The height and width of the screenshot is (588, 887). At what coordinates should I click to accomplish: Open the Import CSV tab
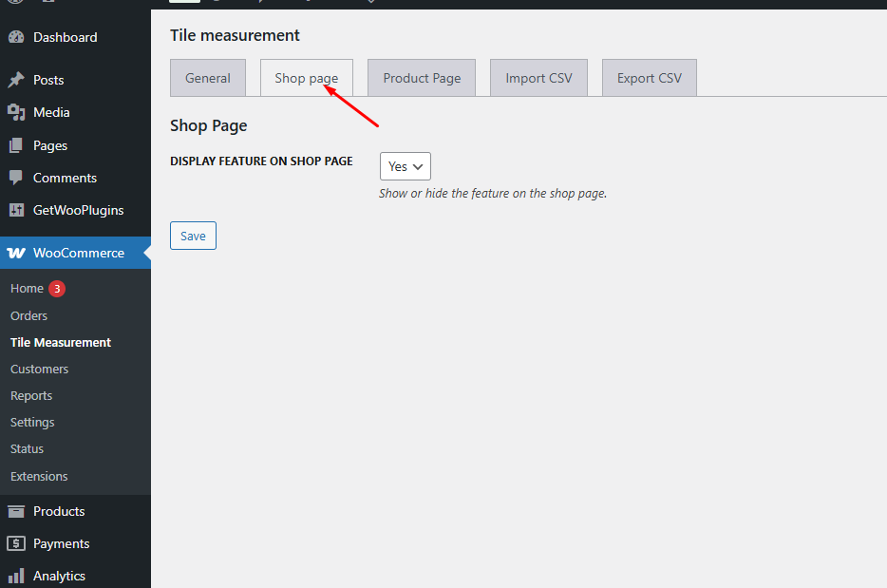(538, 78)
